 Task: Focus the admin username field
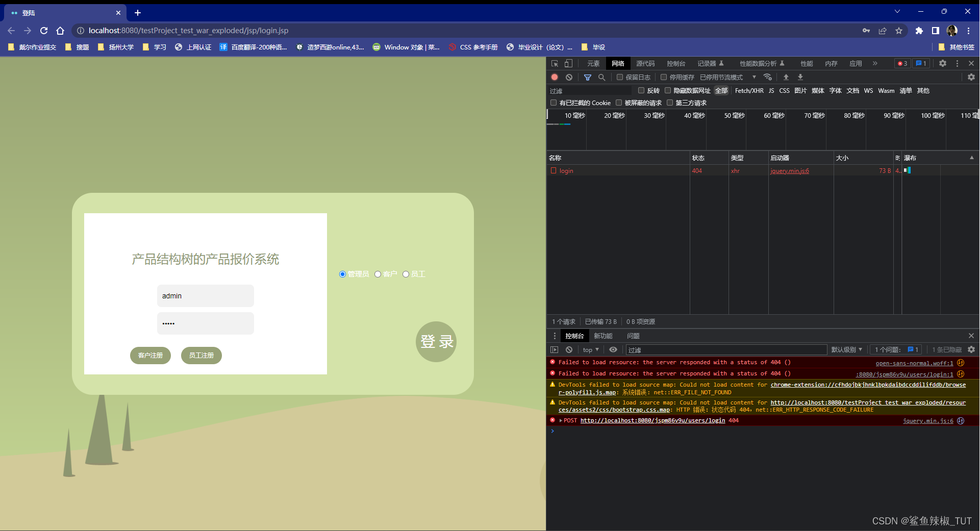tap(206, 296)
